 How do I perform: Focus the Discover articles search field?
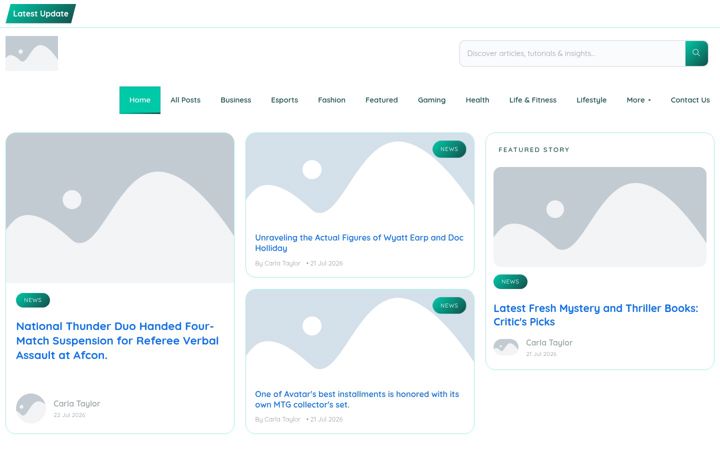point(572,53)
